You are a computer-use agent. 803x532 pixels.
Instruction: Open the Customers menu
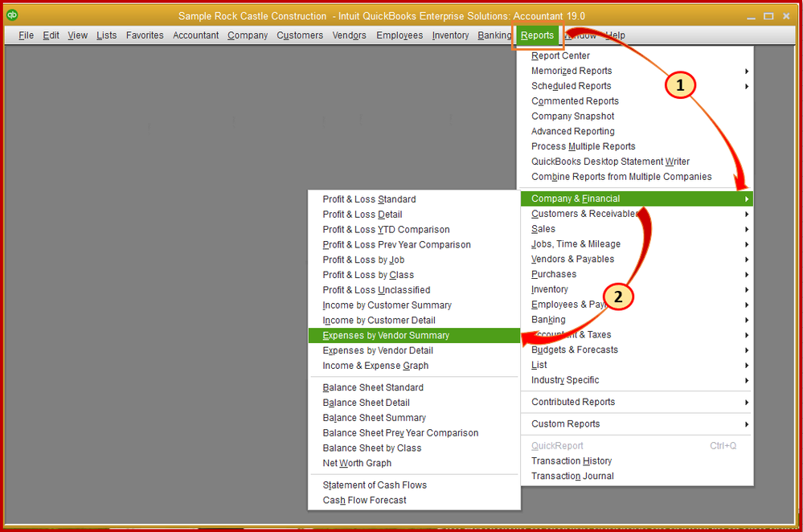click(x=300, y=35)
